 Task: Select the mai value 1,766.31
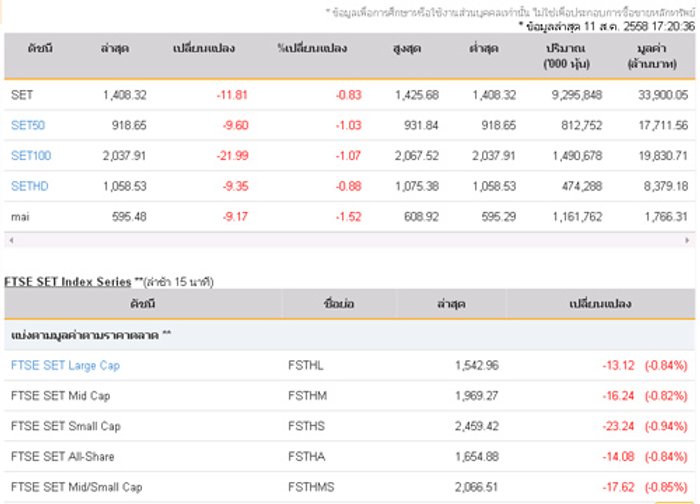(666, 217)
